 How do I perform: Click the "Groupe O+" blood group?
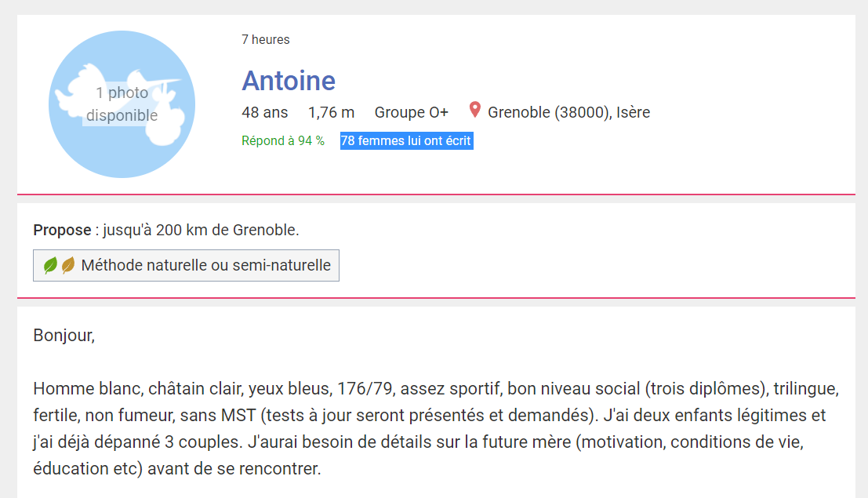pos(412,112)
